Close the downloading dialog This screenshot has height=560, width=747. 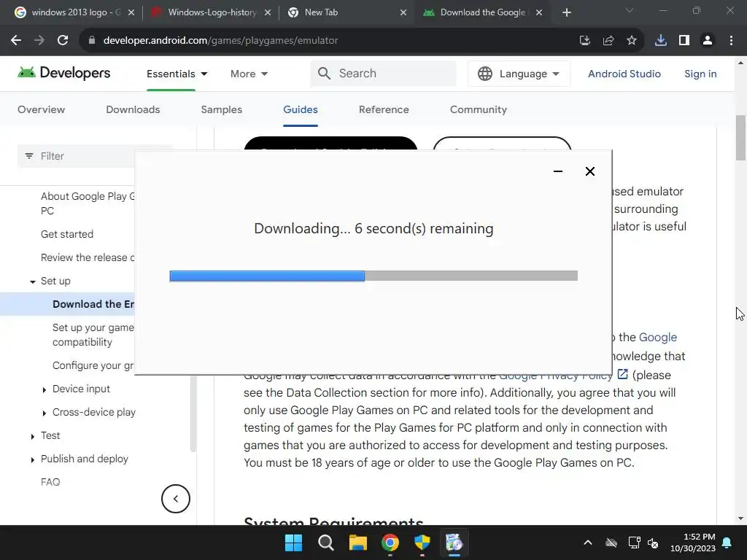coord(589,171)
